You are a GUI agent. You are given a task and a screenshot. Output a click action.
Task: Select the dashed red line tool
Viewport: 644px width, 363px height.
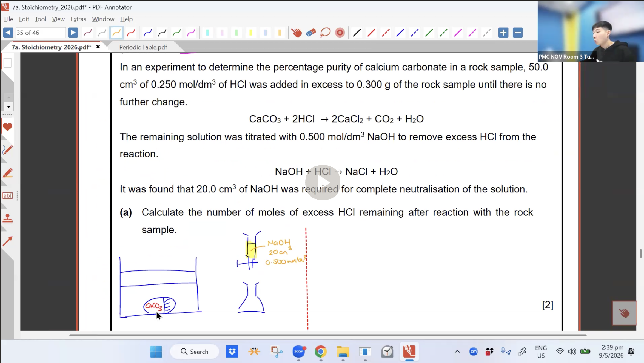pyautogui.click(x=386, y=33)
